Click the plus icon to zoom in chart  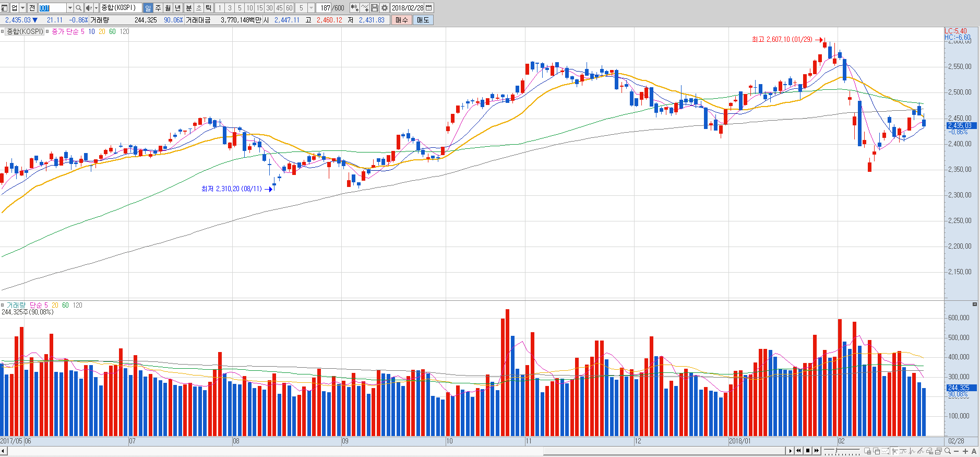[x=965, y=451]
